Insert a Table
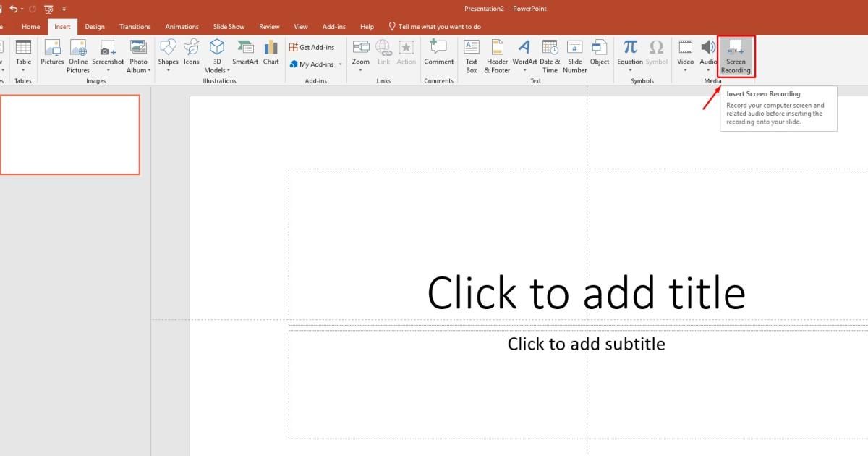 pyautogui.click(x=23, y=56)
